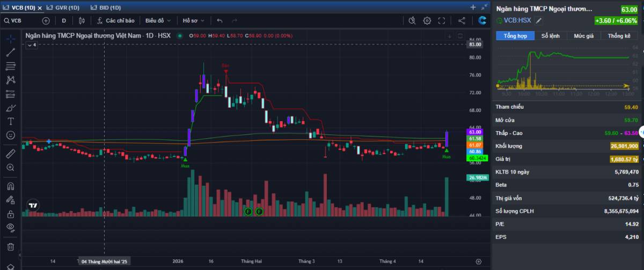Select the crosshair cursor tool

tap(10, 39)
